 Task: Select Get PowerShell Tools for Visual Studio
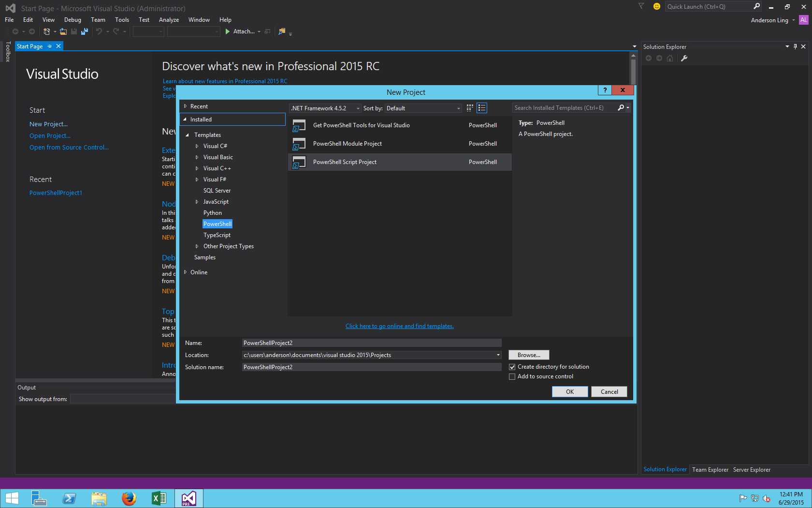[x=400, y=125]
